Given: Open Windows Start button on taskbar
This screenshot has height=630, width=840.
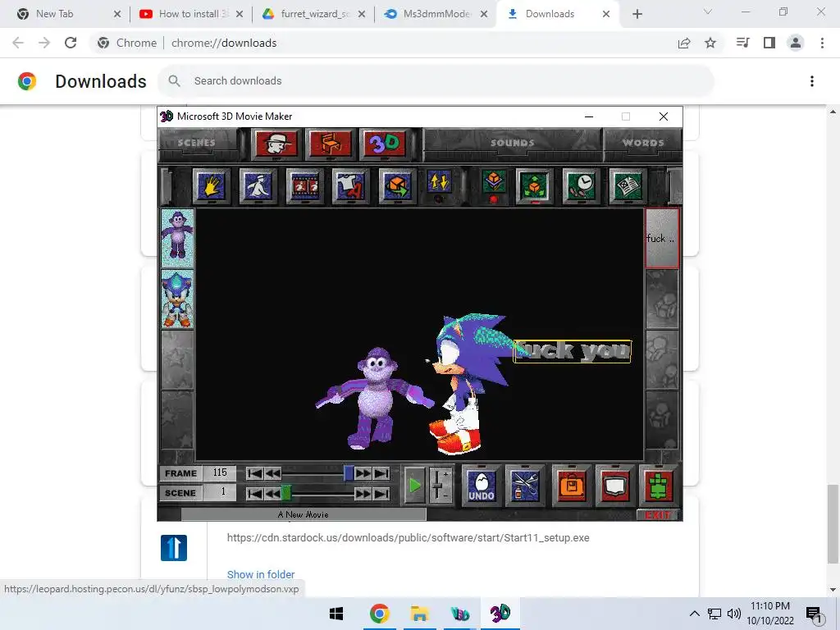Looking at the screenshot, I should tap(336, 614).
